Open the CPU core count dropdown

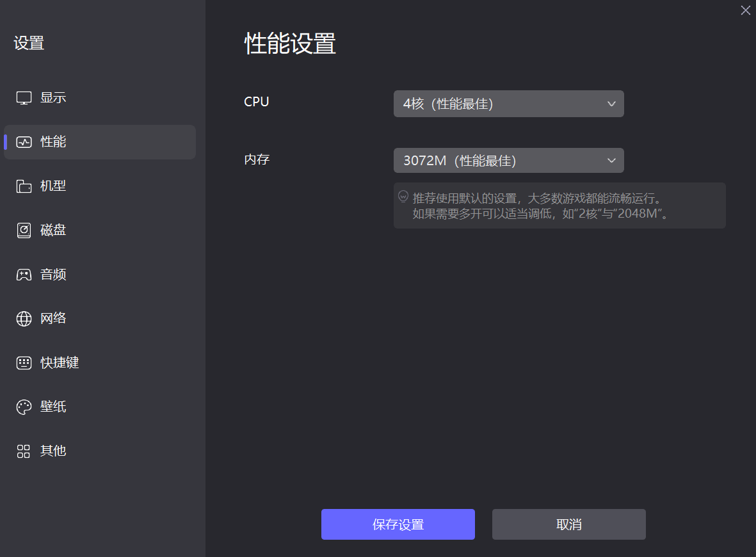[x=508, y=103]
